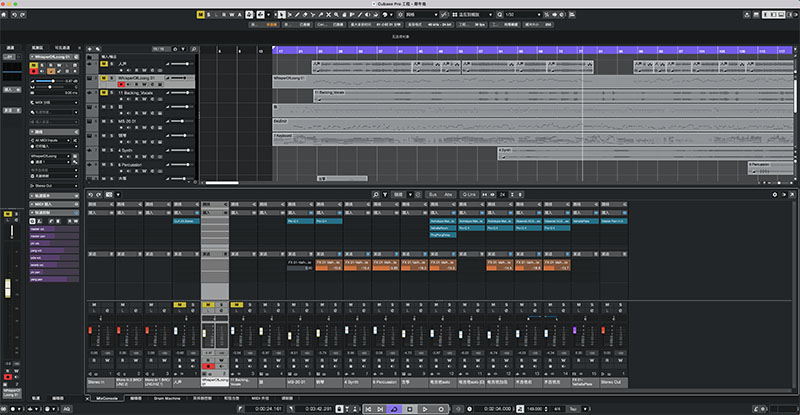Screen dimensions: 800x415
Task: Toggle the purple Cycle button
Action: coord(394,409)
